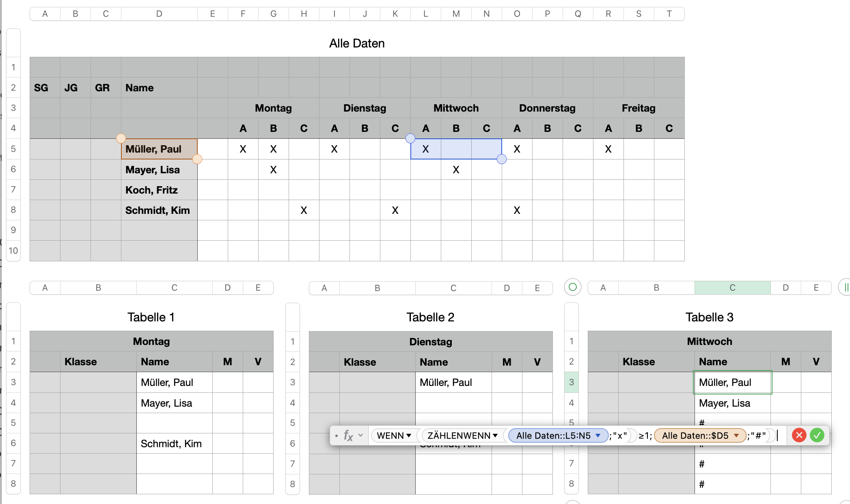Place the cursor at the end of the formula

coord(777,435)
